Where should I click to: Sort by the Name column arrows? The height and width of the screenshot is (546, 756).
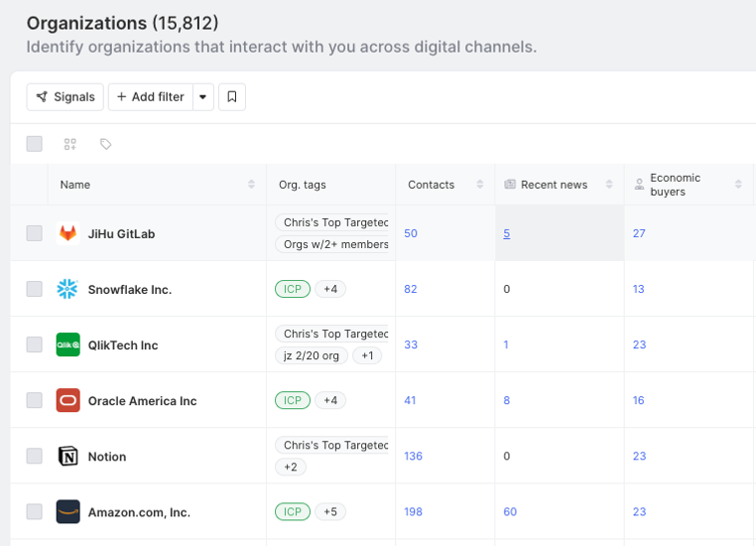click(x=251, y=185)
